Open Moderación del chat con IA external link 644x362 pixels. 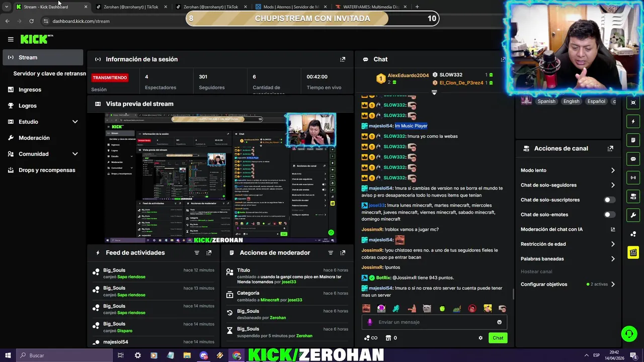click(613, 229)
